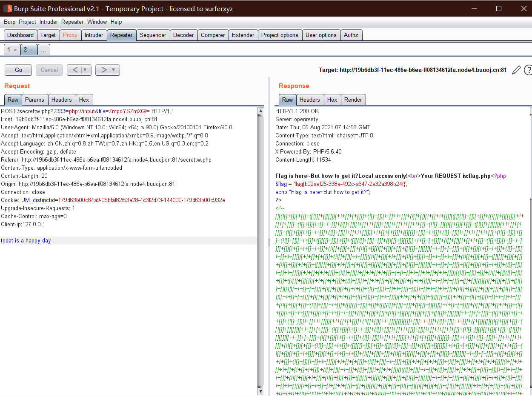Click the request scrollbar down arrow
Viewport: 532px width, 396px height.
[261, 392]
